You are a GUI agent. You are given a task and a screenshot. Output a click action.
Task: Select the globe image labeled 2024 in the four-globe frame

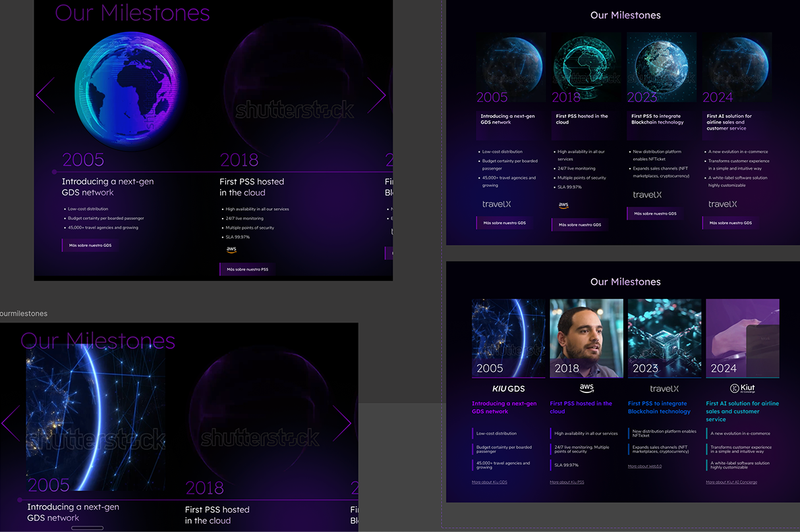tap(737, 67)
